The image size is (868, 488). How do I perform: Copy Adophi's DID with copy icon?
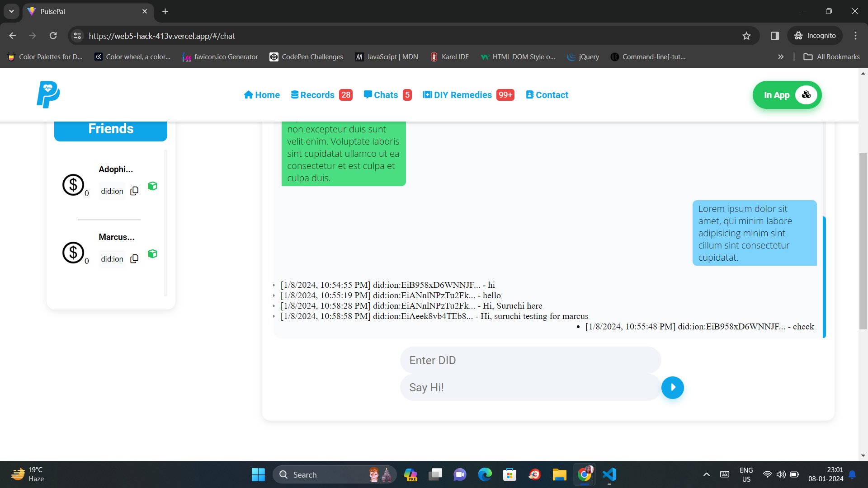[134, 191]
